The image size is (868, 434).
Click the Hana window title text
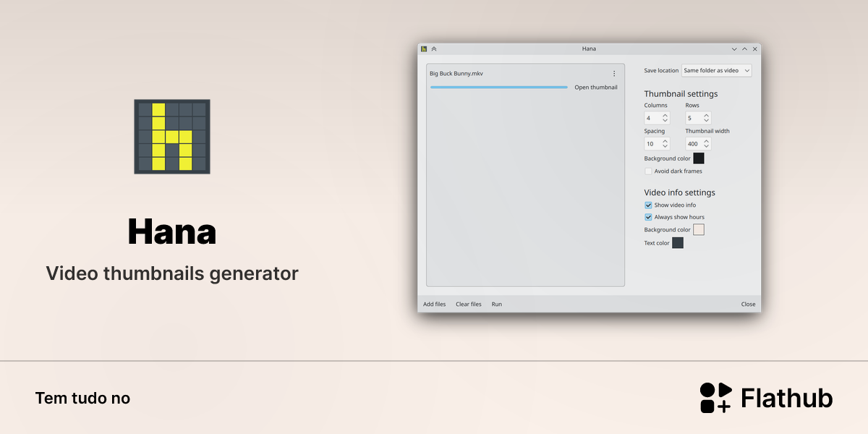pyautogui.click(x=589, y=49)
